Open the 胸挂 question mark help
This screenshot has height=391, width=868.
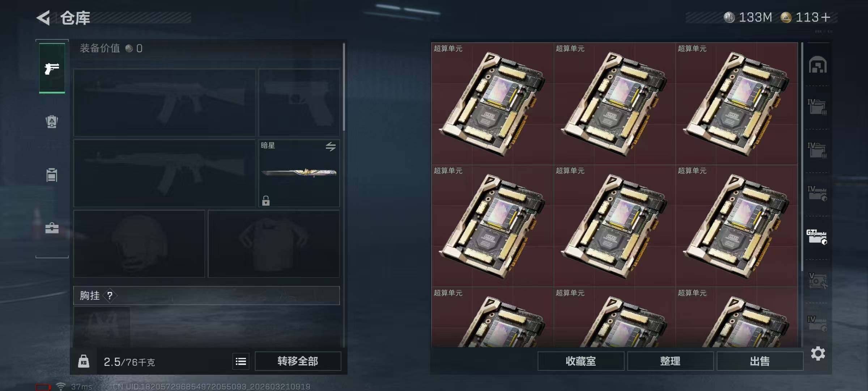pyautogui.click(x=110, y=296)
